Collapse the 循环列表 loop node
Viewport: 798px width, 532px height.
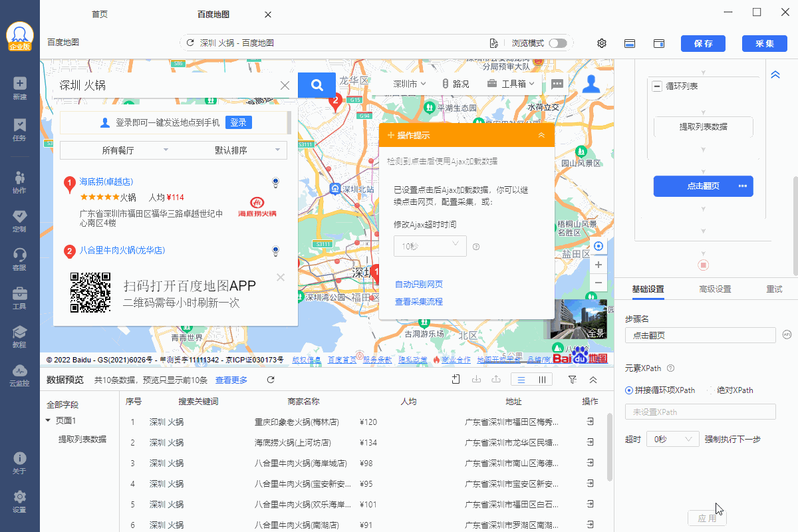[x=657, y=86]
